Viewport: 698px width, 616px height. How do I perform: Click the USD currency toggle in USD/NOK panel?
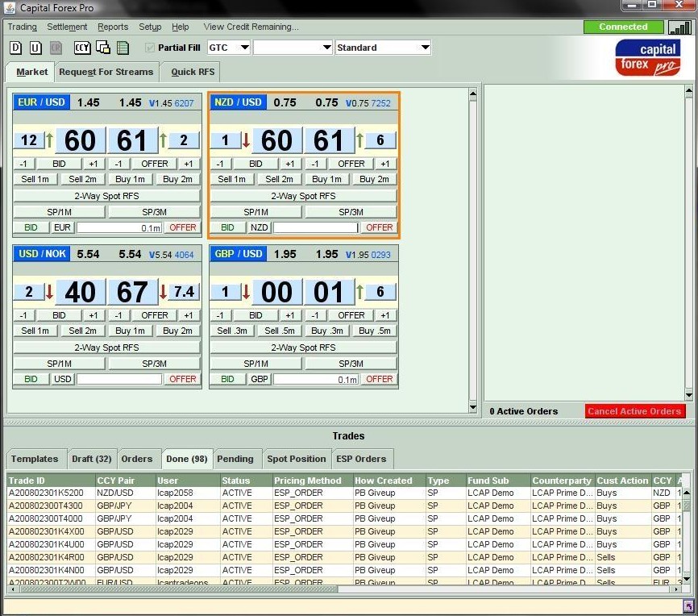tap(63, 379)
